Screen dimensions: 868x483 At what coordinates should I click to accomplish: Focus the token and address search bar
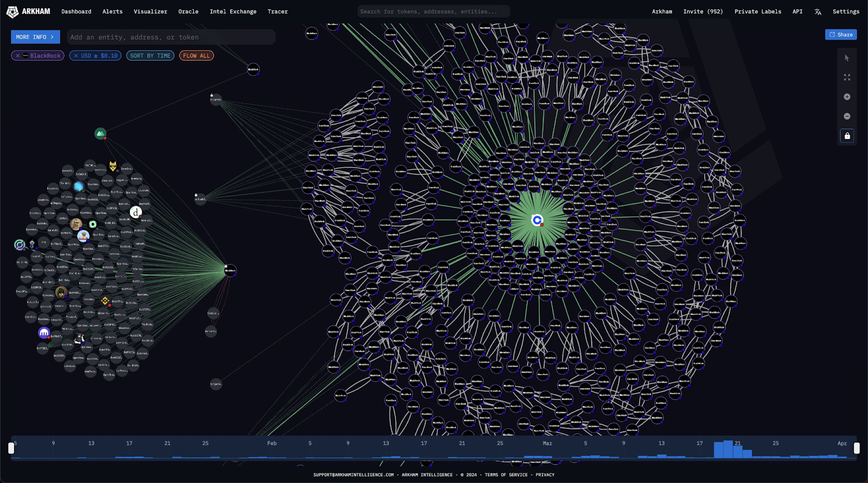[433, 11]
